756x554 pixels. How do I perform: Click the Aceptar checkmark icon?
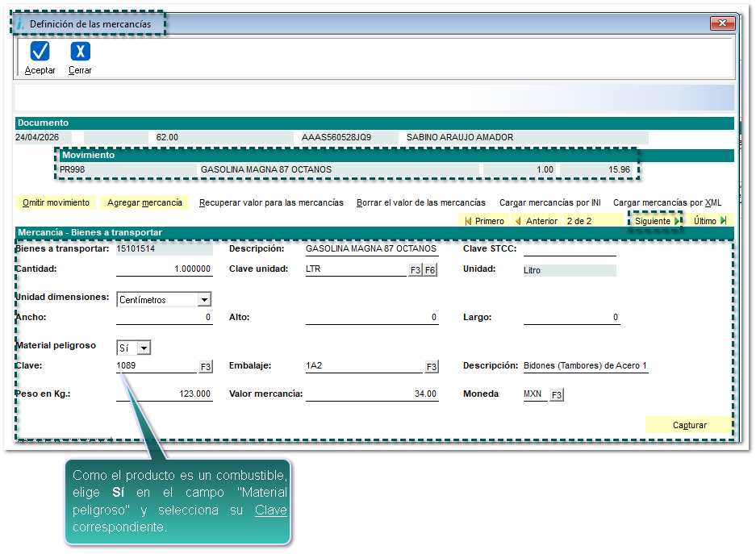tap(40, 51)
